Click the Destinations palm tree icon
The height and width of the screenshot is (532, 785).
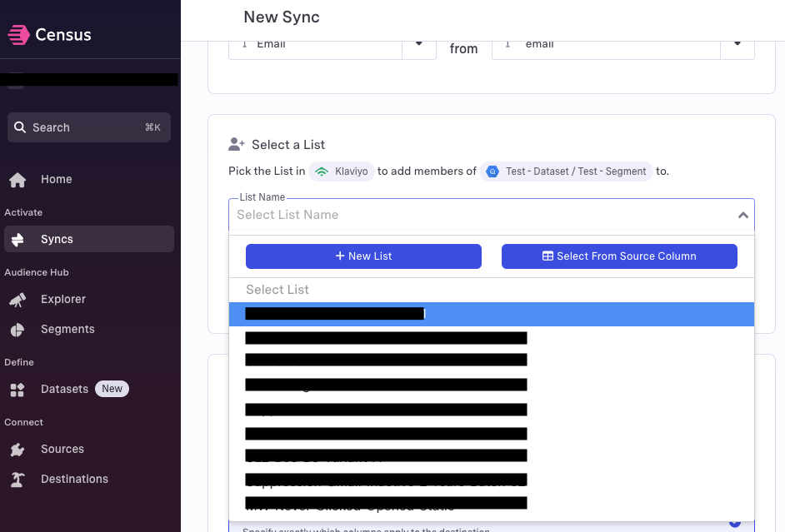[x=17, y=480]
